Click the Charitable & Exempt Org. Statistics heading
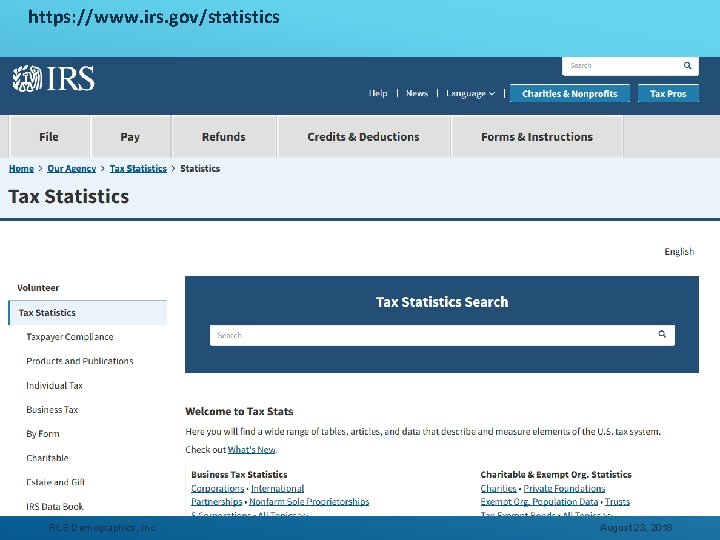Image resolution: width=720 pixels, height=540 pixels. 556,474
